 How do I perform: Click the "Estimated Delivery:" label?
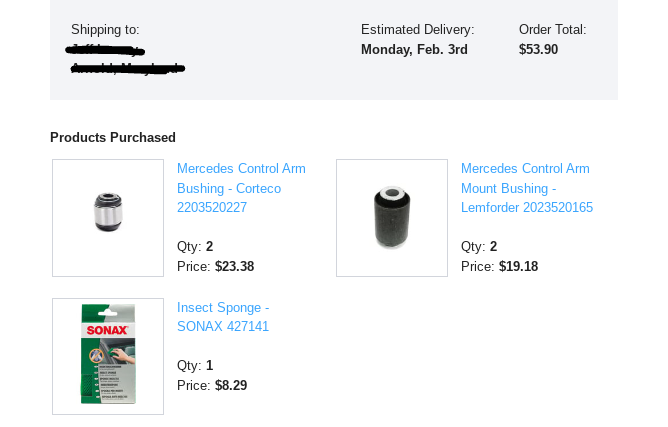417,30
